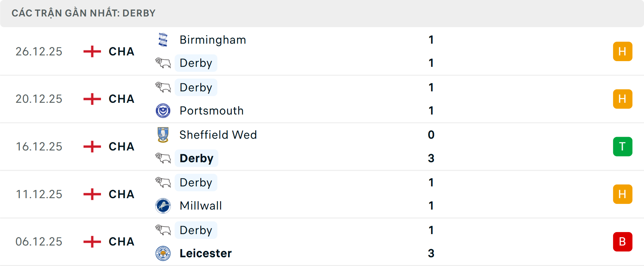Click the Leicester fox club crest
The image size is (644, 266).
point(163,253)
